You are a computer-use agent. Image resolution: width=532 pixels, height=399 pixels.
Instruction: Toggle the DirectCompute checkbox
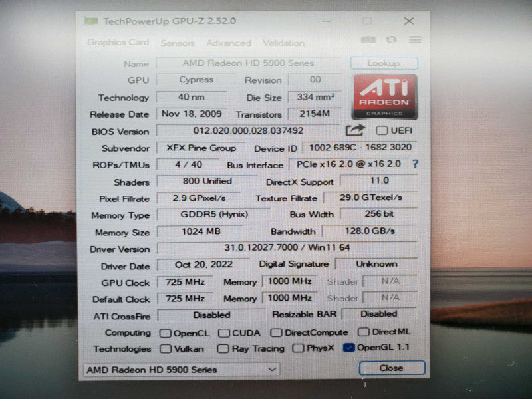[276, 332]
